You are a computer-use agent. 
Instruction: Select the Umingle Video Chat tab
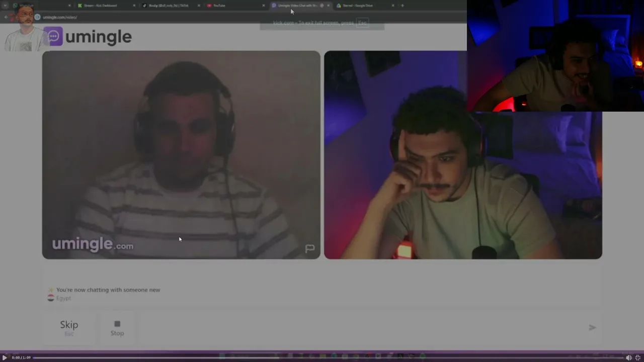point(297,6)
